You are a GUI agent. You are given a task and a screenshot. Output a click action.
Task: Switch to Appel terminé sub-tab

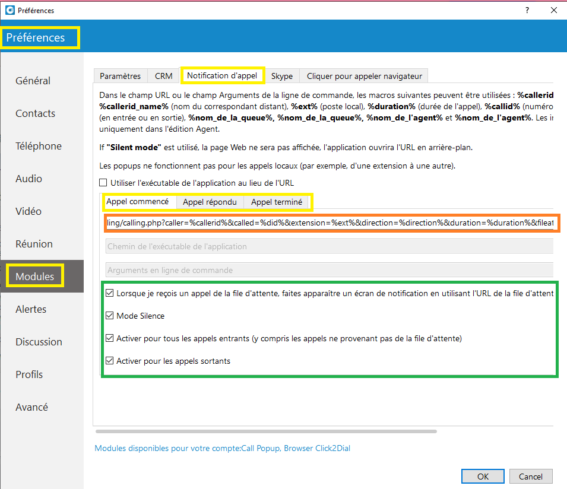click(277, 202)
